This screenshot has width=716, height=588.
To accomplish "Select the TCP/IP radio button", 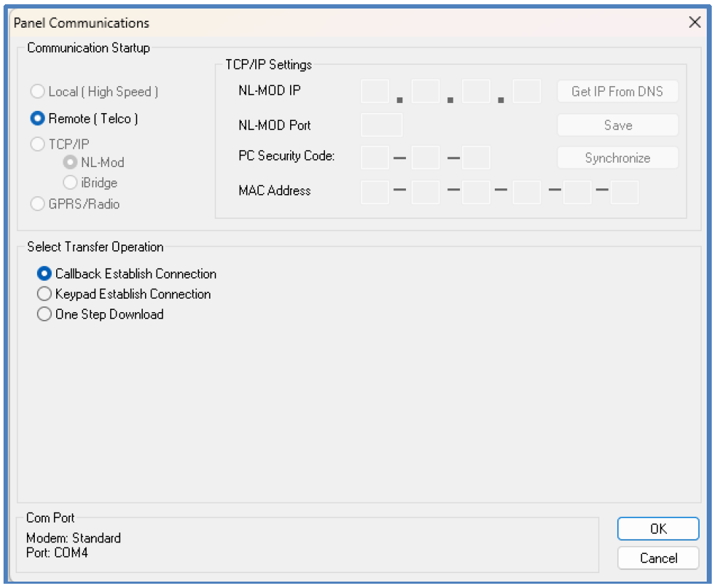I will click(37, 144).
